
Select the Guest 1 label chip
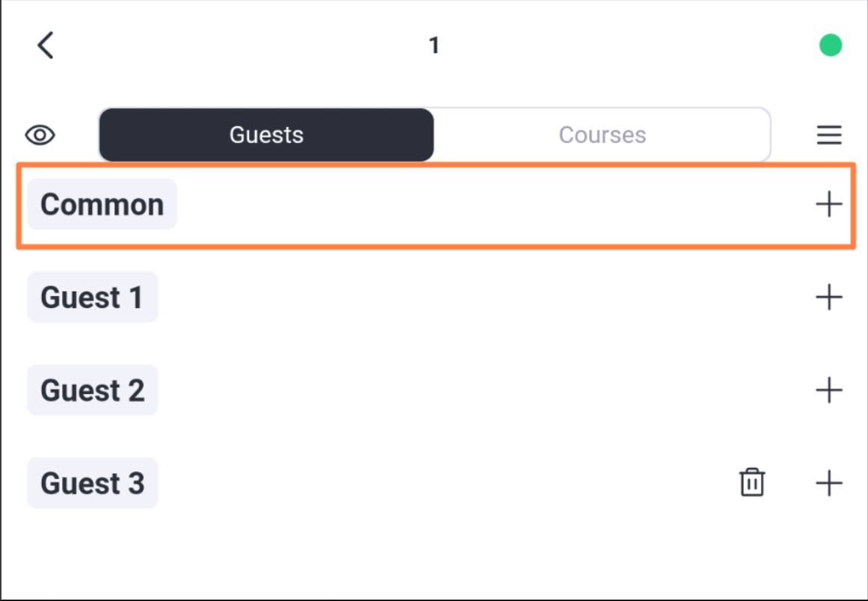(x=93, y=298)
